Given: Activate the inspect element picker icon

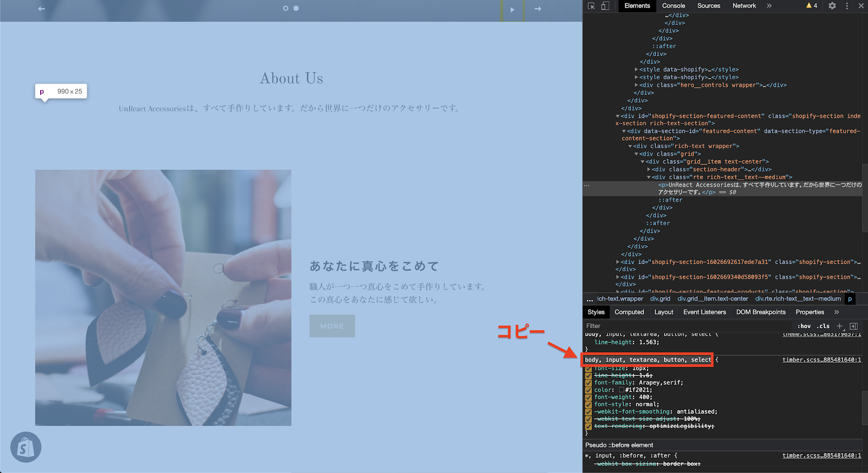Looking at the screenshot, I should [591, 6].
